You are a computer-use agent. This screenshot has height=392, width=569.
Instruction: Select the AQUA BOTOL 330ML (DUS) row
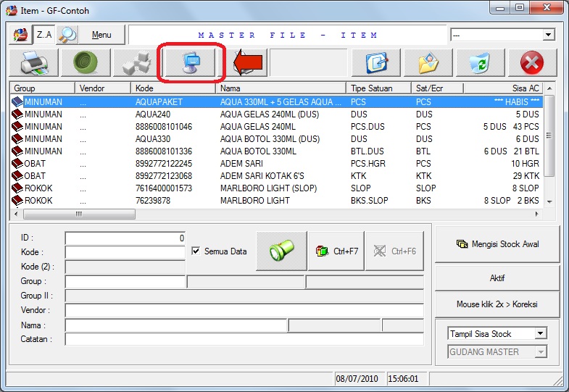point(276,139)
